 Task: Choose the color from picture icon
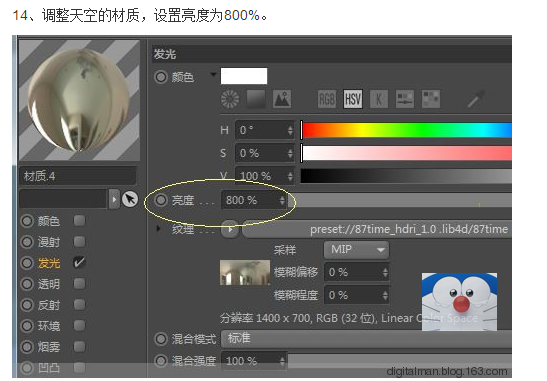(282, 99)
